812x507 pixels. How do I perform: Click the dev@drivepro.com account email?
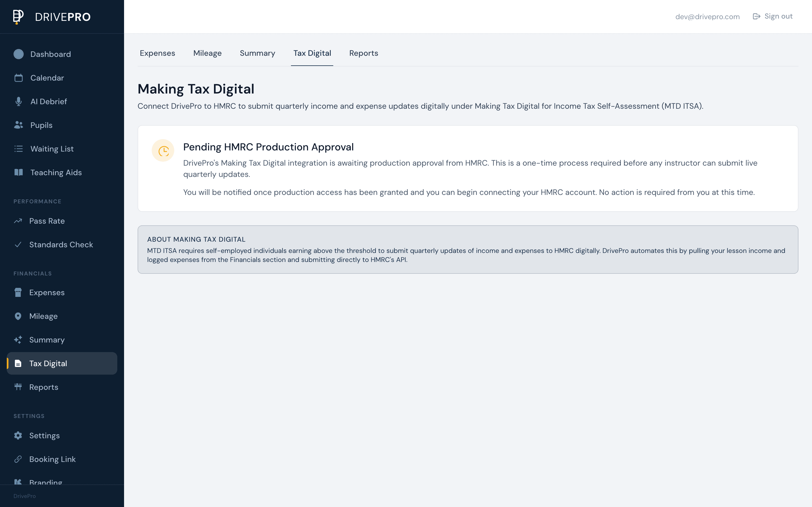[x=708, y=16]
